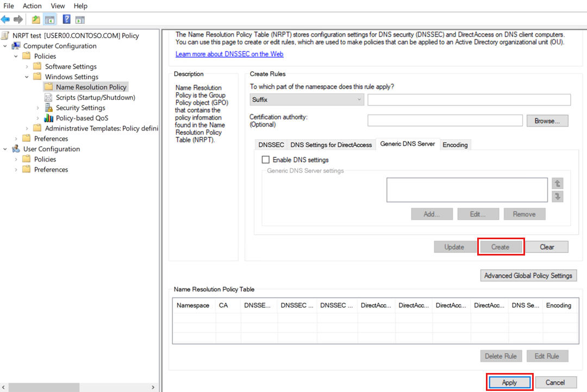Open Learn more about DNSSEC link

(229, 54)
